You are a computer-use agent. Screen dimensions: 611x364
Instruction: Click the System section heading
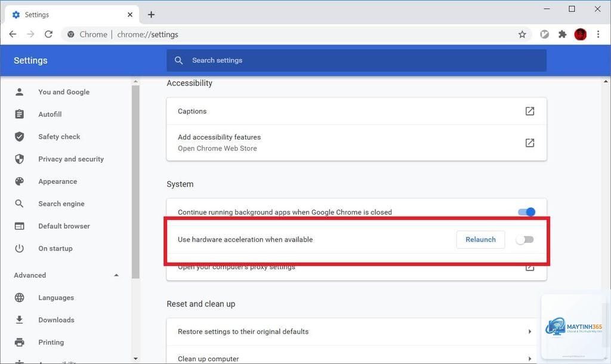(x=180, y=184)
